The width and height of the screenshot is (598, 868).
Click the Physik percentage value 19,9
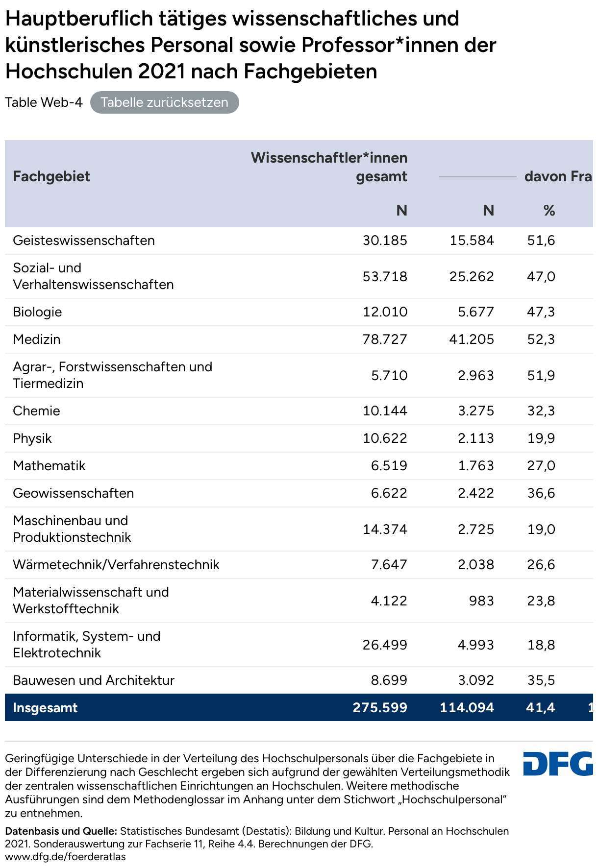click(541, 438)
